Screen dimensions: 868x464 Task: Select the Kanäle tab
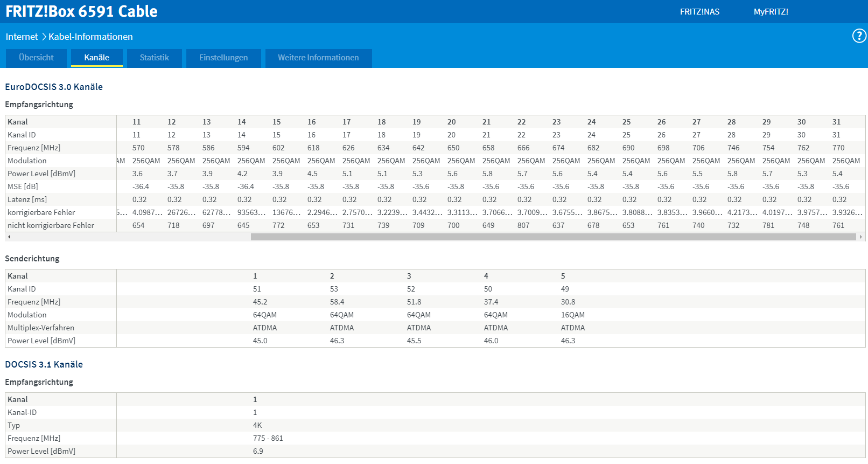pos(97,58)
